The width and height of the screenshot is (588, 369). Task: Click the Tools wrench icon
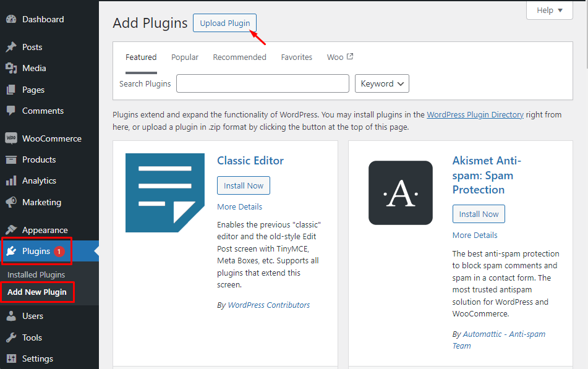coord(11,337)
